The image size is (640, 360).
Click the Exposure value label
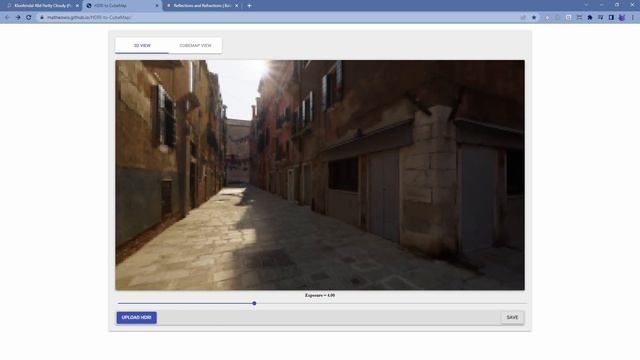(320, 295)
